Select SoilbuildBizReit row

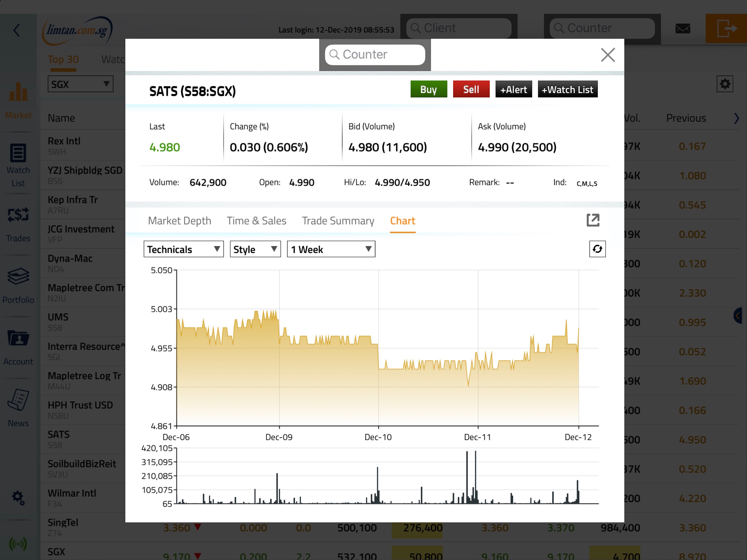pos(83,469)
